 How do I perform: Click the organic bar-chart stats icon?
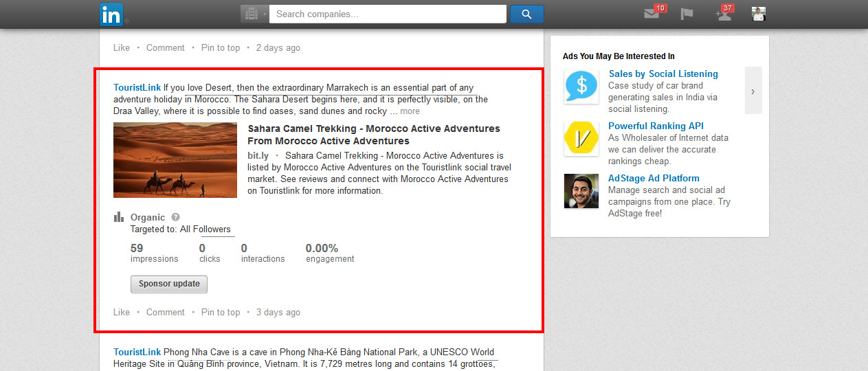119,217
